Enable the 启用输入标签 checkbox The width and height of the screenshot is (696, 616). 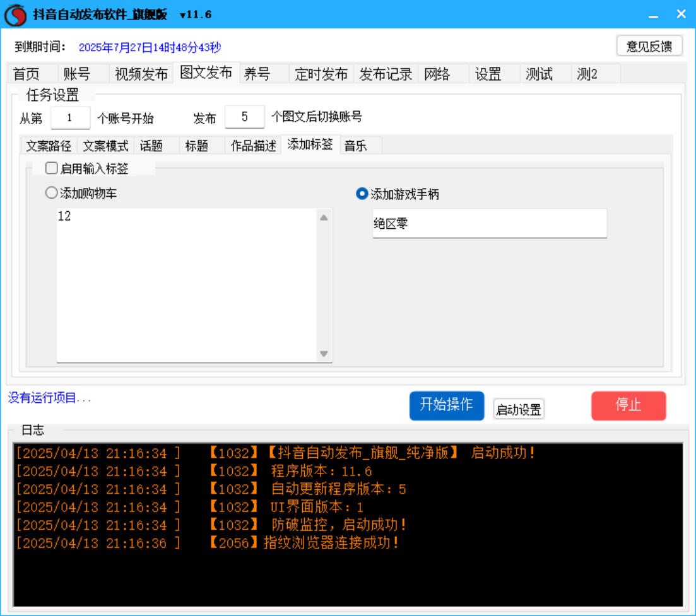52,168
